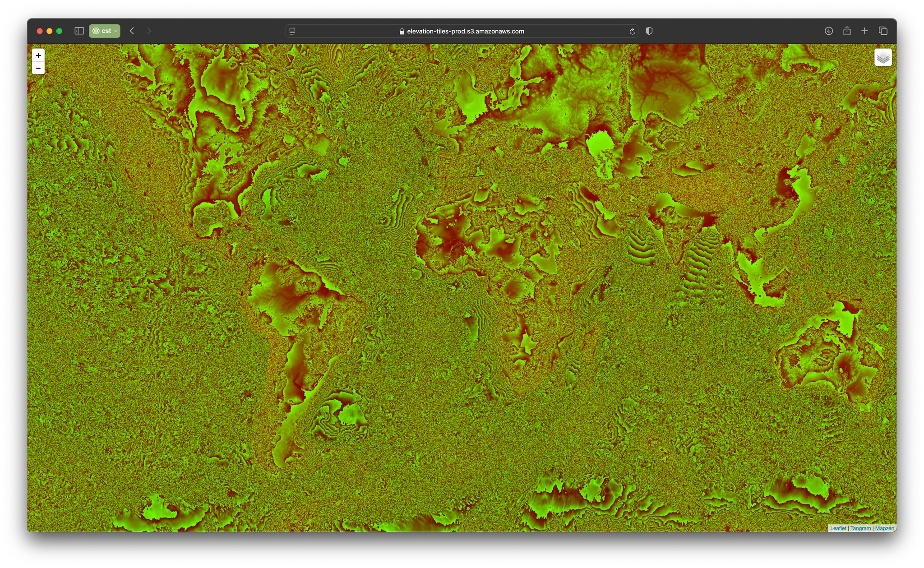Open the map layers control
The image size is (924, 568).
(883, 57)
